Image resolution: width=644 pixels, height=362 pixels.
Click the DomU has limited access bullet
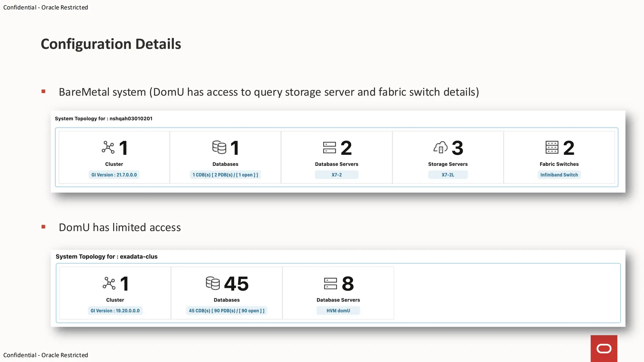click(x=120, y=227)
